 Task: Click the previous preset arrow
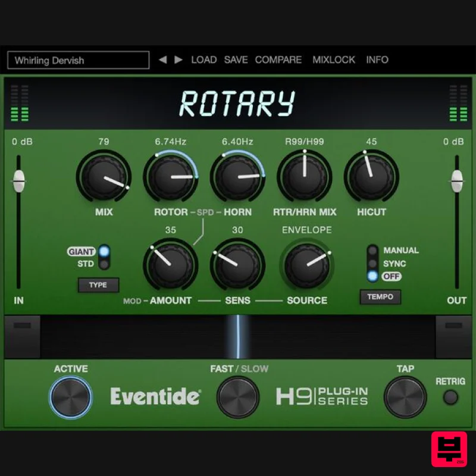tap(162, 59)
